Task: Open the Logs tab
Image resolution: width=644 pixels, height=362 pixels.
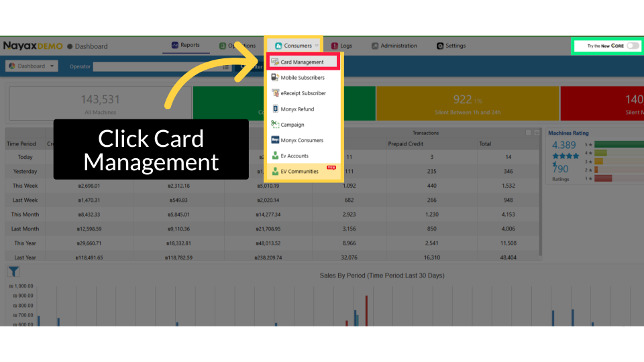Action: pos(341,46)
